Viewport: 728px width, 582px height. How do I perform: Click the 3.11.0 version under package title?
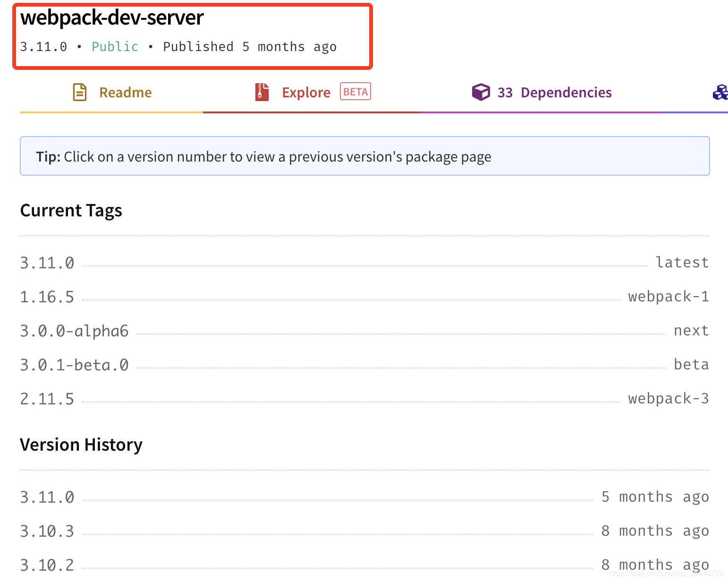pyautogui.click(x=43, y=47)
